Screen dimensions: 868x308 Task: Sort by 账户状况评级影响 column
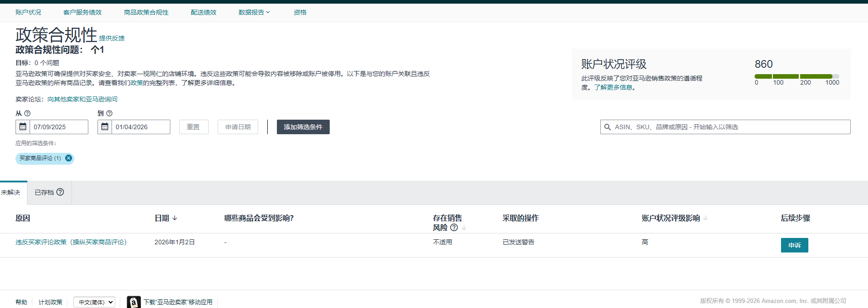coord(705,218)
